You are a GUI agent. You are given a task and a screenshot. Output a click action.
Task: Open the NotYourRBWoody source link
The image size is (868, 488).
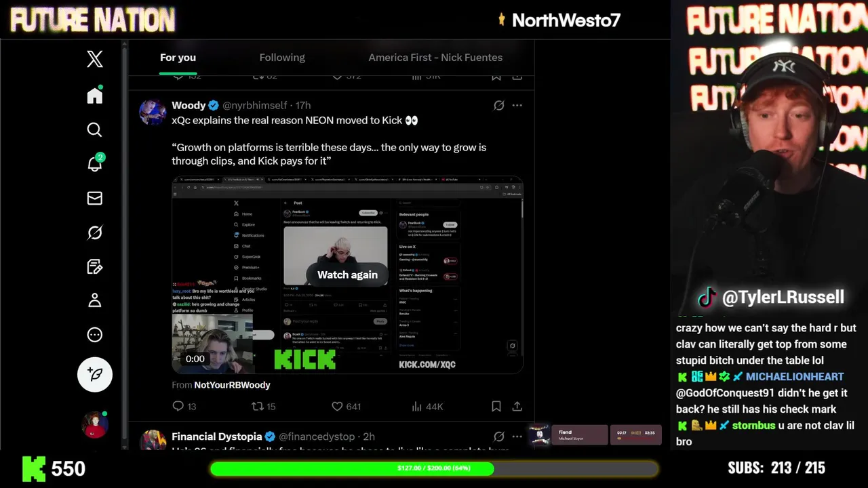point(232,385)
